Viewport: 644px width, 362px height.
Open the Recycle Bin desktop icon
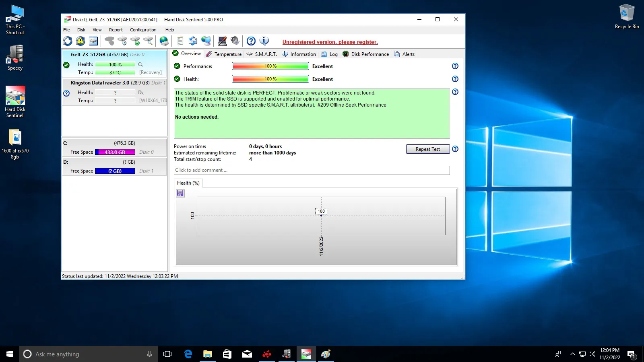[x=627, y=16]
